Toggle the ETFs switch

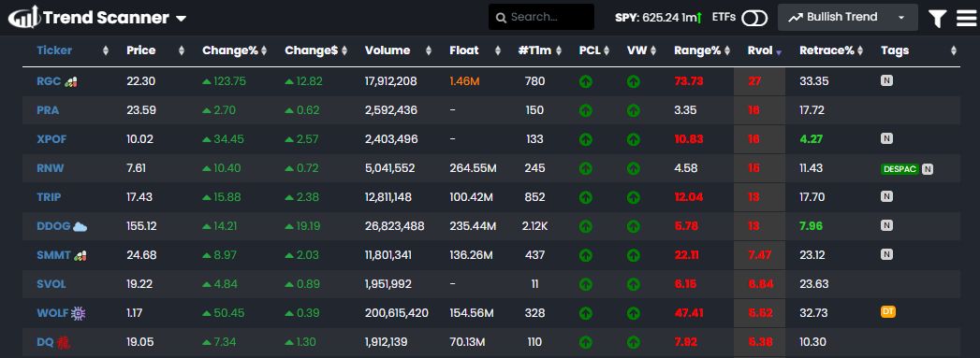(754, 18)
